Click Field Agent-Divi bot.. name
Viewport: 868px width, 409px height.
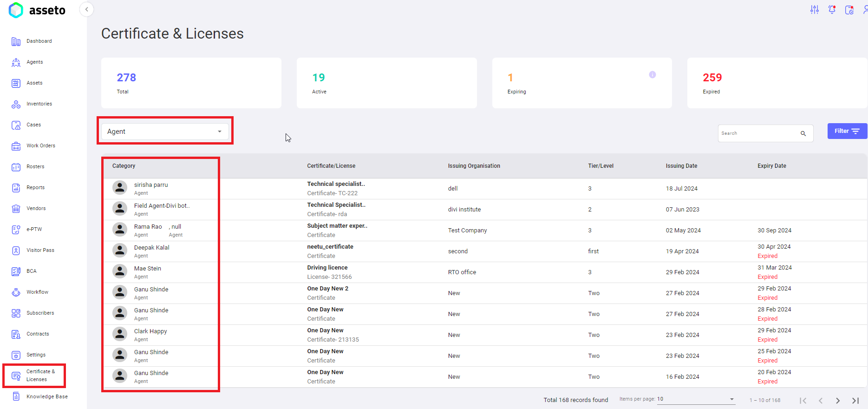click(162, 206)
